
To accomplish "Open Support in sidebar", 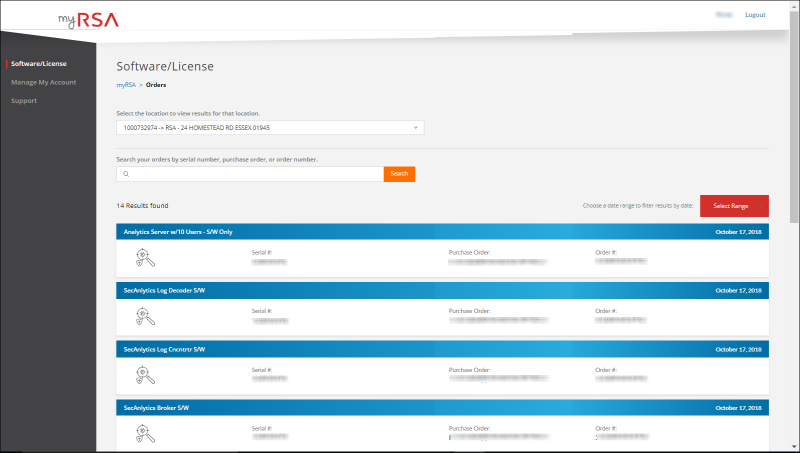I will (24, 100).
